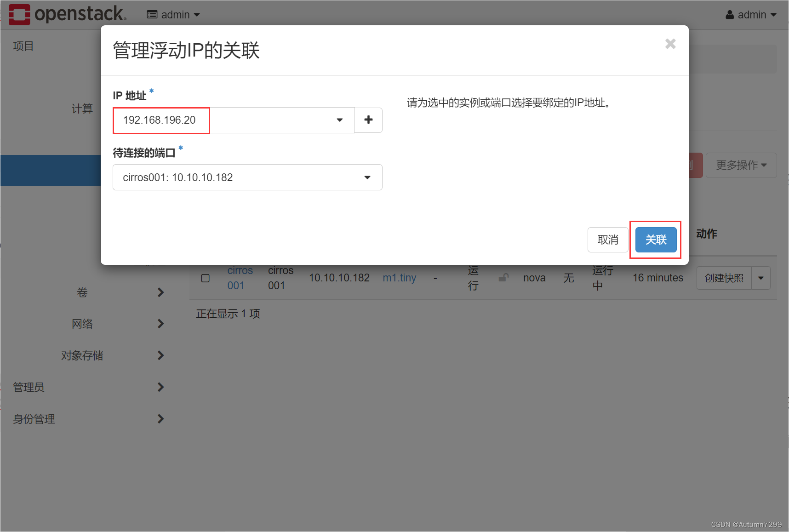Open the admin project dropdown in header
The width and height of the screenshot is (789, 532).
[x=173, y=15]
